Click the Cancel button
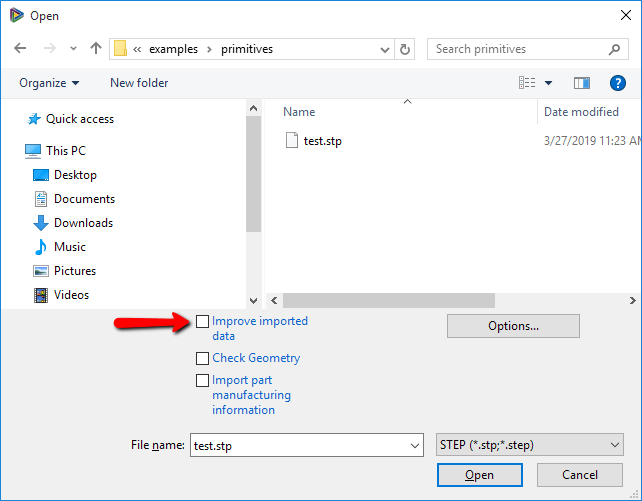The width and height of the screenshot is (642, 501). [580, 475]
